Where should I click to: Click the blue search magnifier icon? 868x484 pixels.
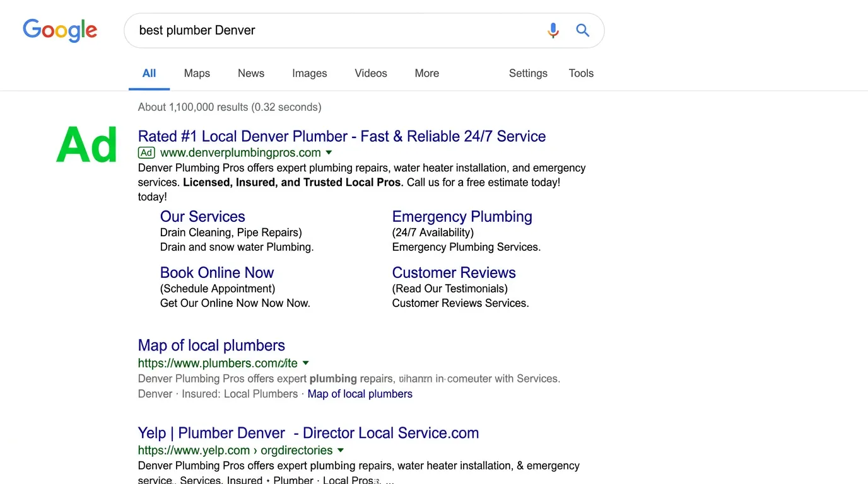(x=583, y=30)
